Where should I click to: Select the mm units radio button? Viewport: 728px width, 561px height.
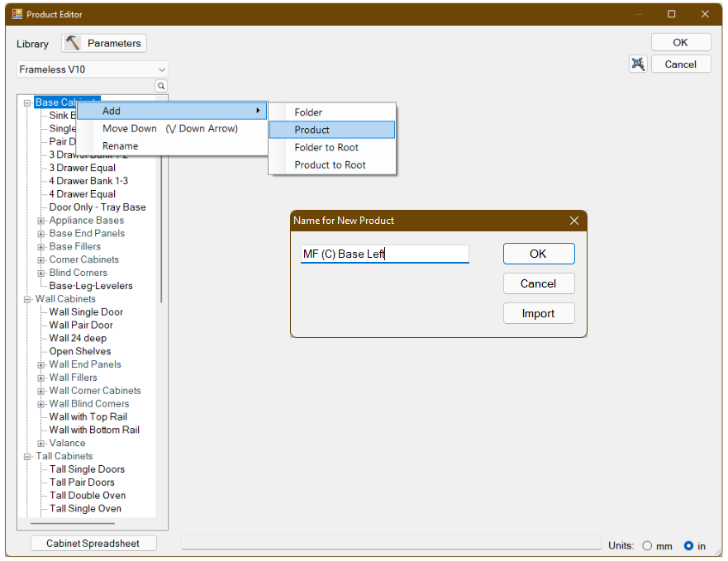pyautogui.click(x=647, y=546)
